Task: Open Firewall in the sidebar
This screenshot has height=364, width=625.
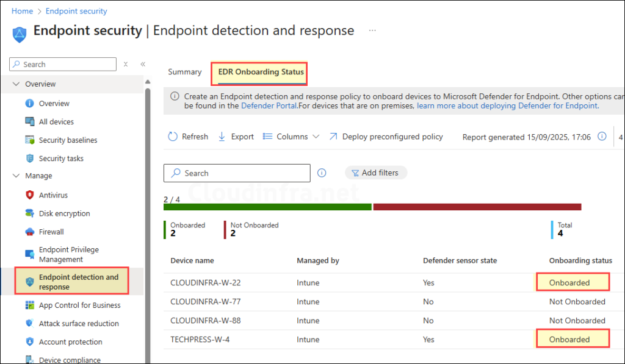Action: (51, 231)
